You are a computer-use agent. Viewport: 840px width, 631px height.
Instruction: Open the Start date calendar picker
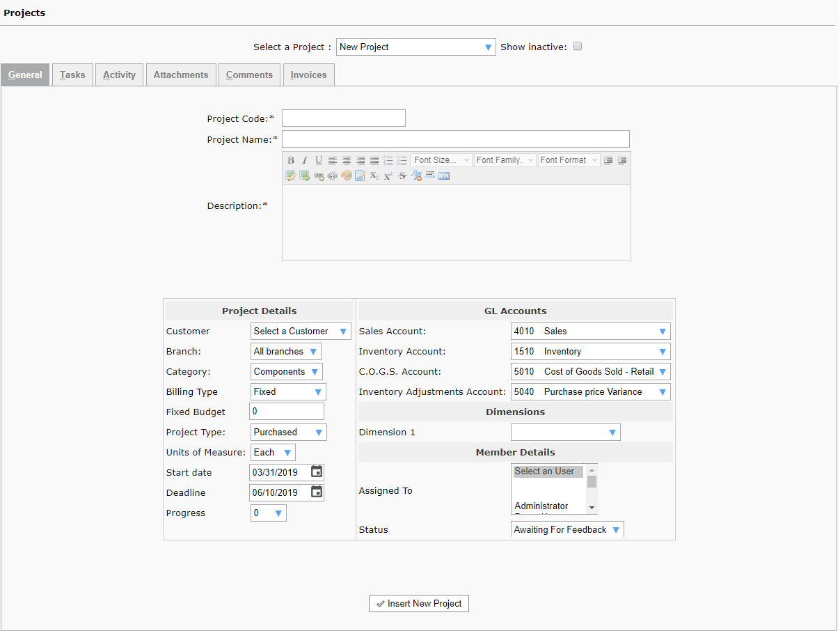[x=316, y=472]
